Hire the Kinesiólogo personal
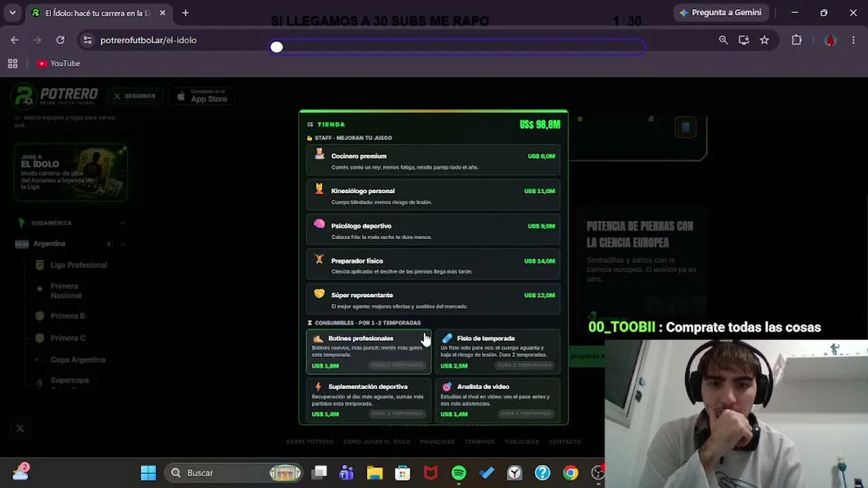This screenshot has width=868, height=488. 433,196
